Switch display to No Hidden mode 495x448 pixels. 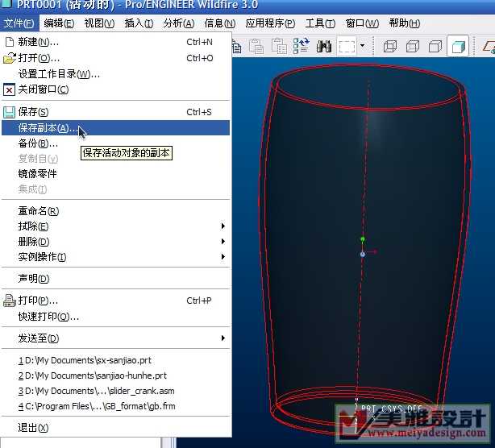(435, 47)
